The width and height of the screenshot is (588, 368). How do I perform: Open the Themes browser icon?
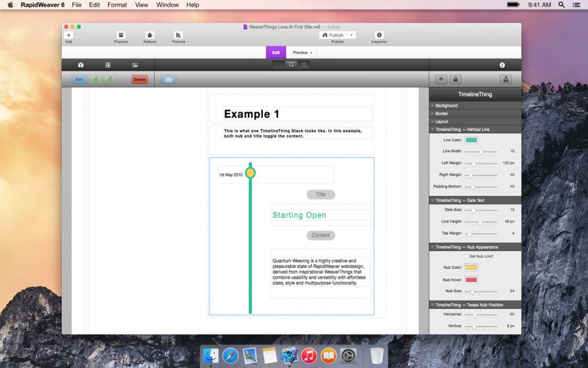point(178,35)
